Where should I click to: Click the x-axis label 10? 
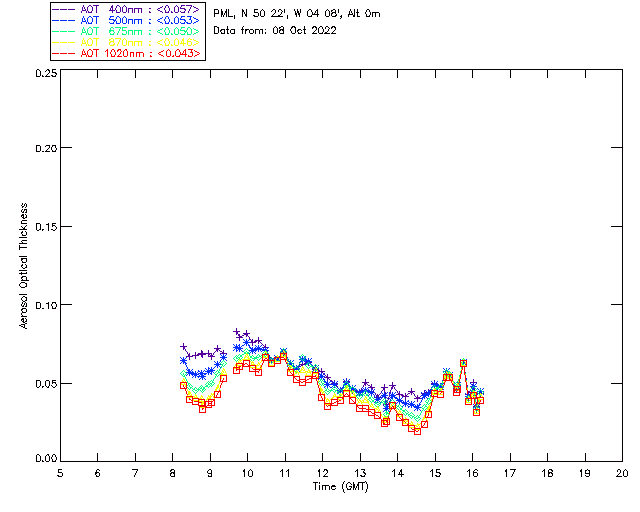coord(247,473)
